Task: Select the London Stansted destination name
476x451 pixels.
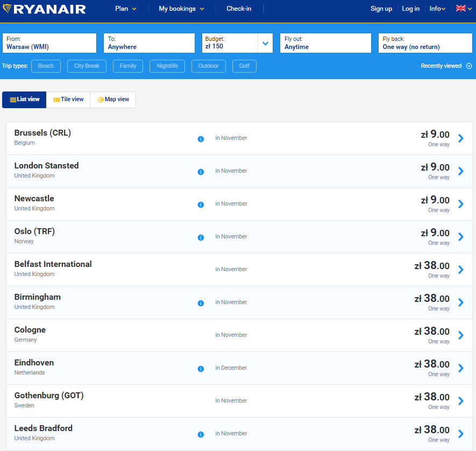Action: point(46,166)
